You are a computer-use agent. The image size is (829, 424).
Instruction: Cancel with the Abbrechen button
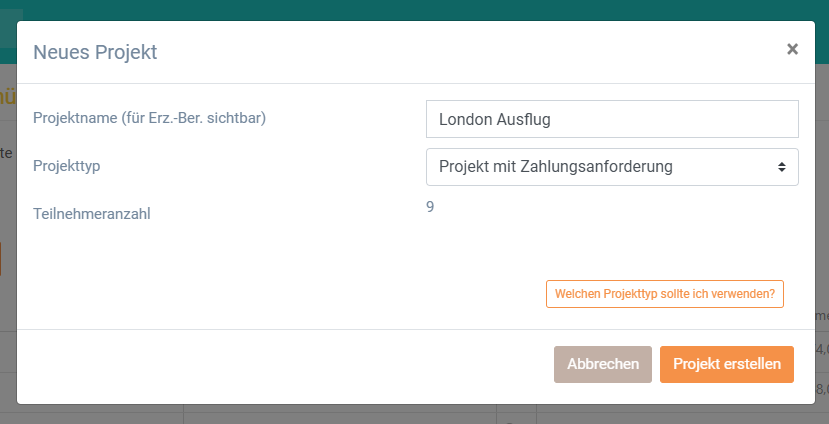(603, 364)
